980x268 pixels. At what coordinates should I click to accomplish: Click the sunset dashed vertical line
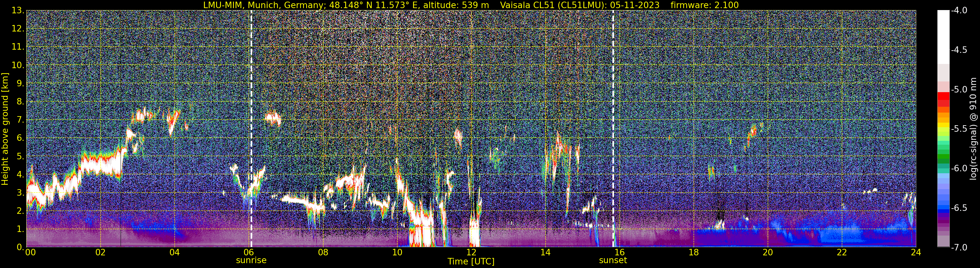(x=613, y=128)
